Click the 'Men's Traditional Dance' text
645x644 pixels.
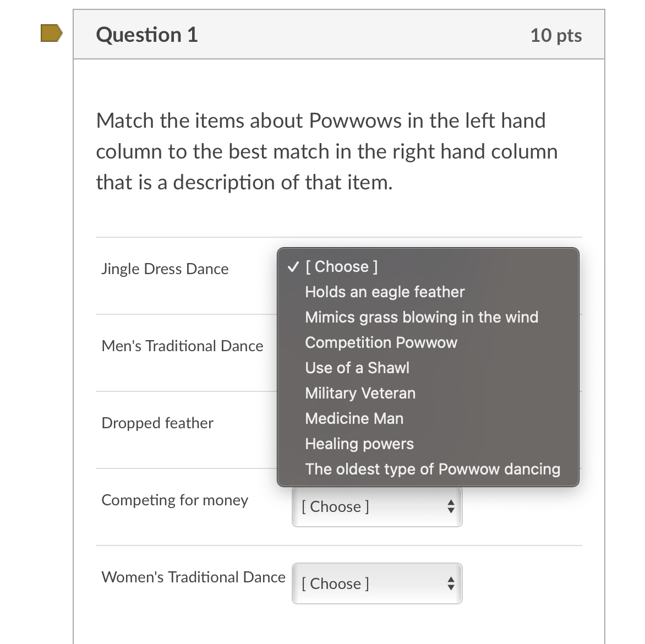(182, 346)
